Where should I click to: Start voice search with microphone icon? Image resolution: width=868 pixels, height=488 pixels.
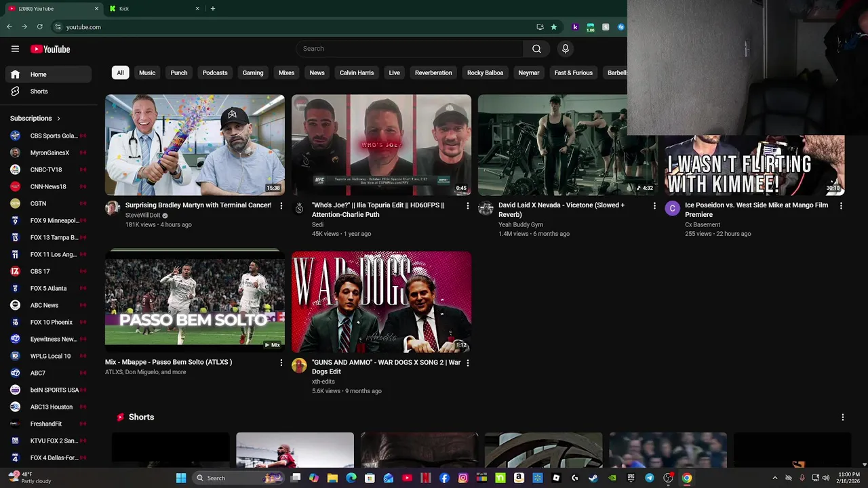[565, 49]
